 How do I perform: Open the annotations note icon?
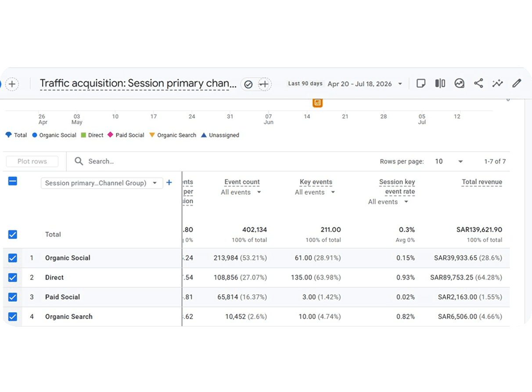click(x=421, y=83)
